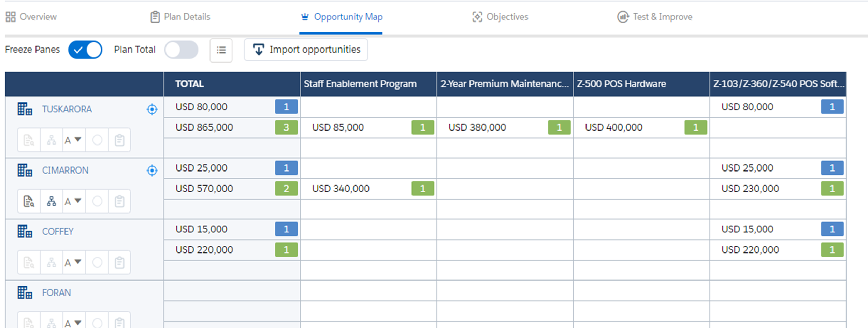Open the FORAN account link

click(57, 293)
